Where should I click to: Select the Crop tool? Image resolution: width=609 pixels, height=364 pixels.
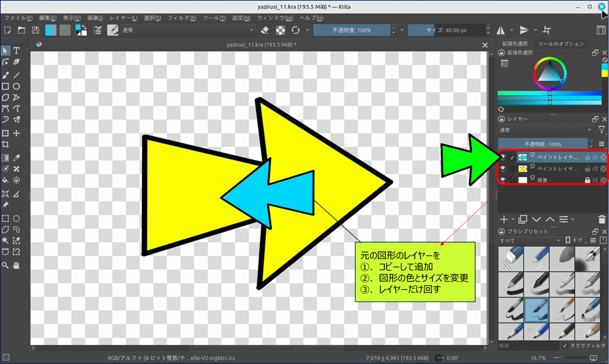click(x=5, y=145)
